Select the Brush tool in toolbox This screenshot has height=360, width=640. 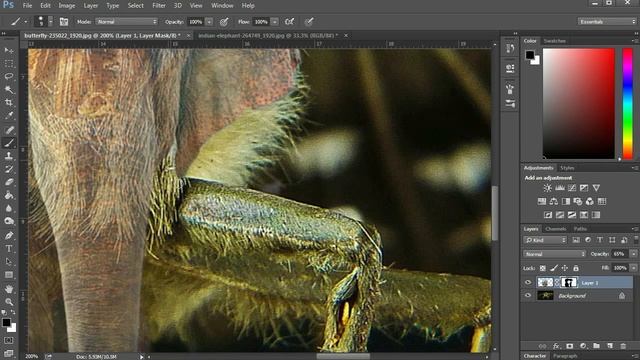(x=9, y=143)
